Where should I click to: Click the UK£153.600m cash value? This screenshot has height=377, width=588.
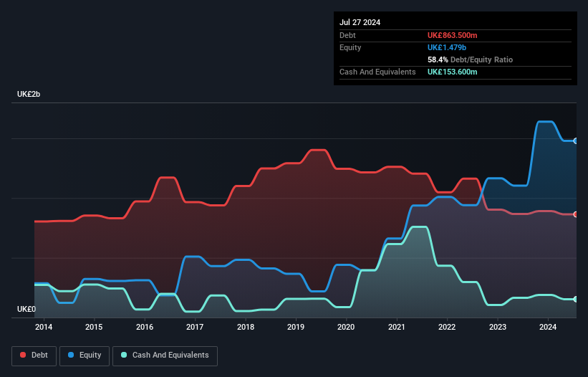[x=452, y=72]
